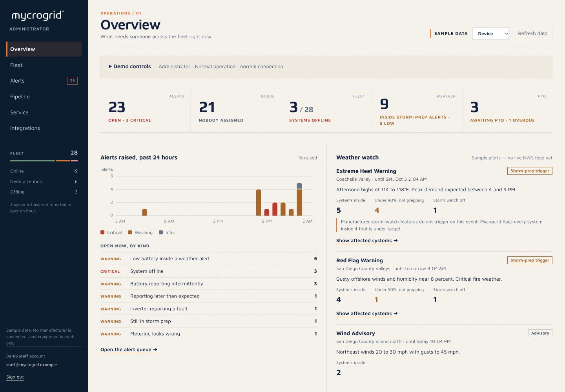
Task: Expand the Demo controls panel
Action: point(129,67)
